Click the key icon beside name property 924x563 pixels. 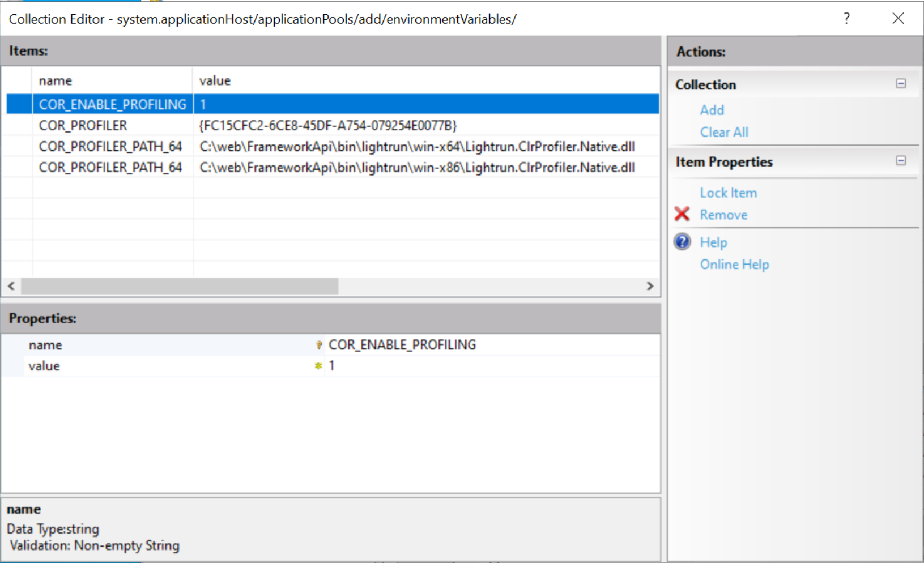[x=319, y=345]
